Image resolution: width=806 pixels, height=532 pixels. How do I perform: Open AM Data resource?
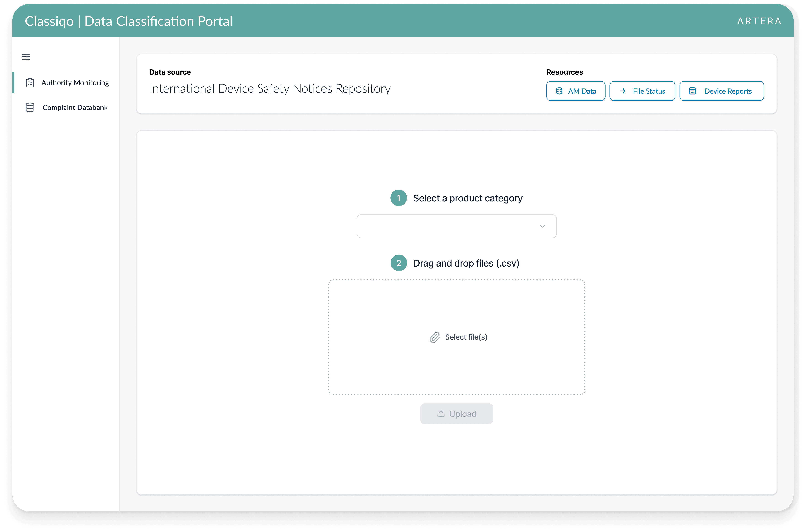576,91
